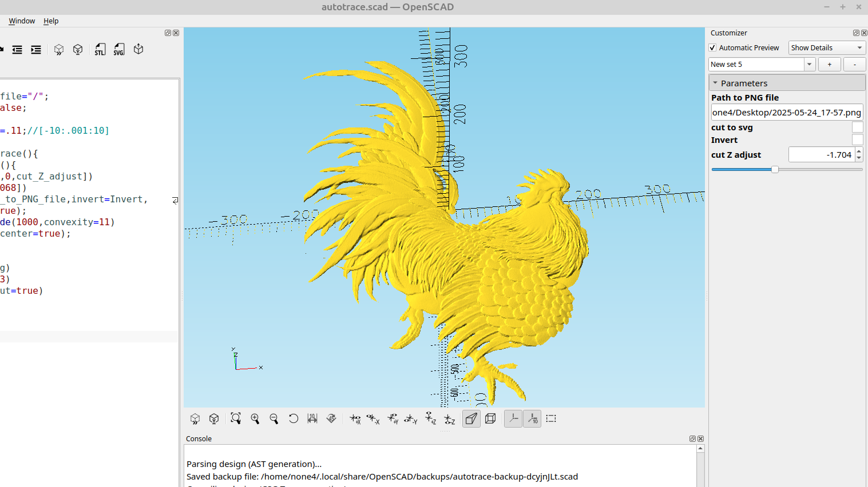Click code line 'center=true);'
This screenshot has width=868, height=487.
tap(35, 233)
